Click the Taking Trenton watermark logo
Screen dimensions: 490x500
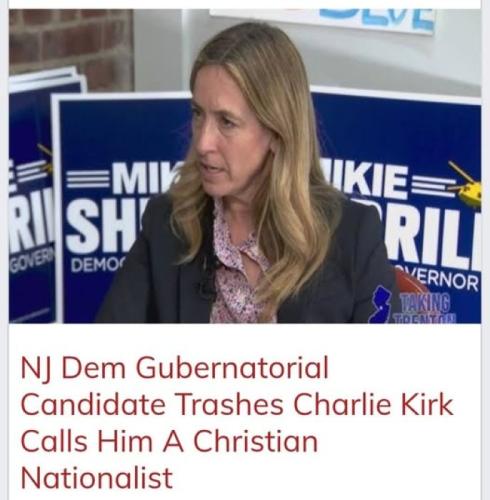click(413, 305)
